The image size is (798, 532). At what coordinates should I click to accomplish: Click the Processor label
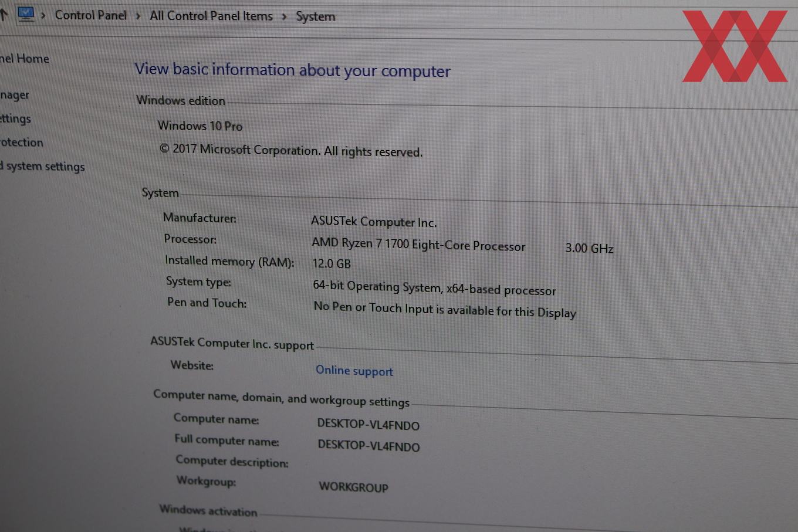coord(190,239)
